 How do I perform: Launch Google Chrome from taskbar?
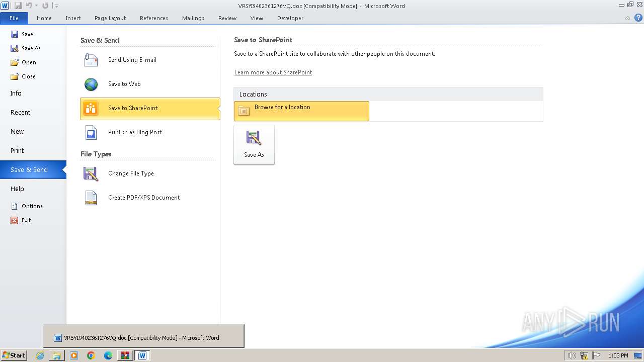(x=91, y=355)
